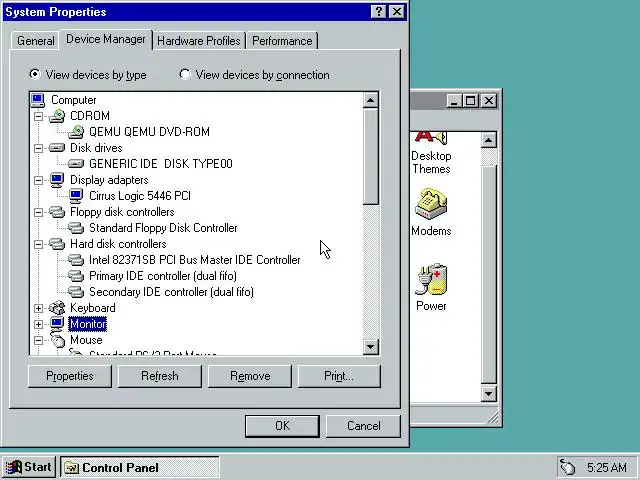This screenshot has width=640, height=480.
Task: Expand the Keyboard branch
Action: [x=38, y=308]
